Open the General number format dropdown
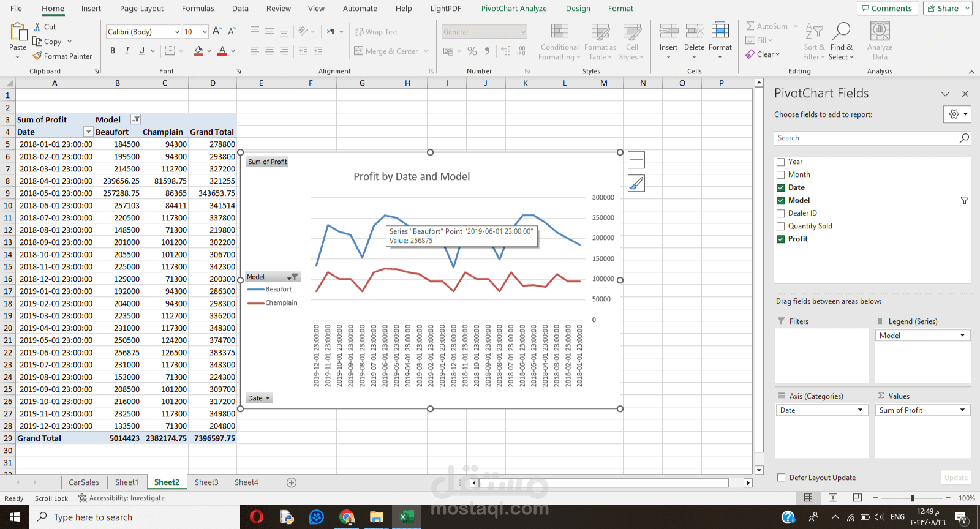The height and width of the screenshot is (529, 980). click(x=523, y=32)
